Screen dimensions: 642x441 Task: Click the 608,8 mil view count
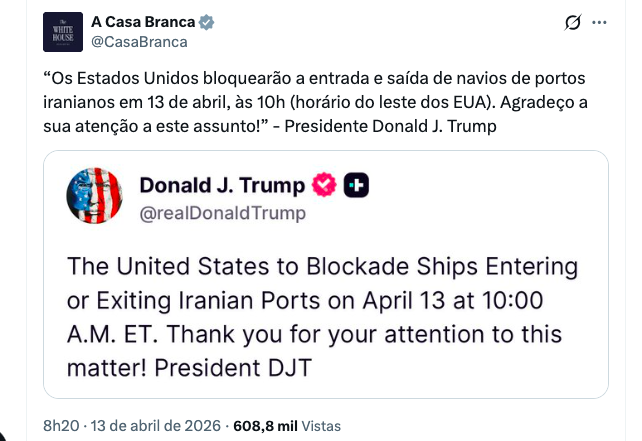(264, 425)
